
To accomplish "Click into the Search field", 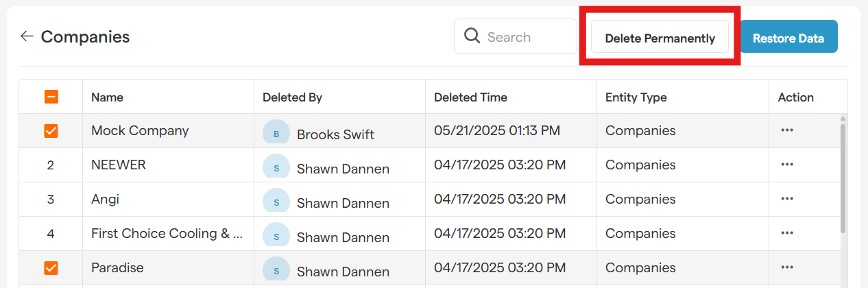I will coord(528,37).
